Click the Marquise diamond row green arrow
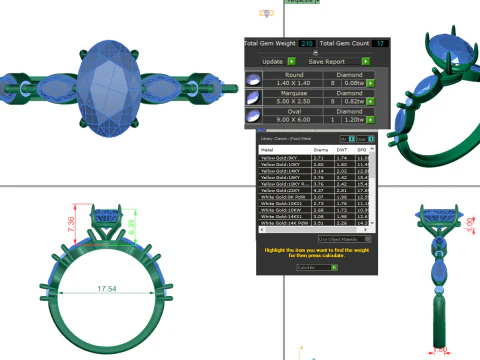Image resolution: width=480 pixels, height=360 pixels. pyautogui.click(x=370, y=101)
